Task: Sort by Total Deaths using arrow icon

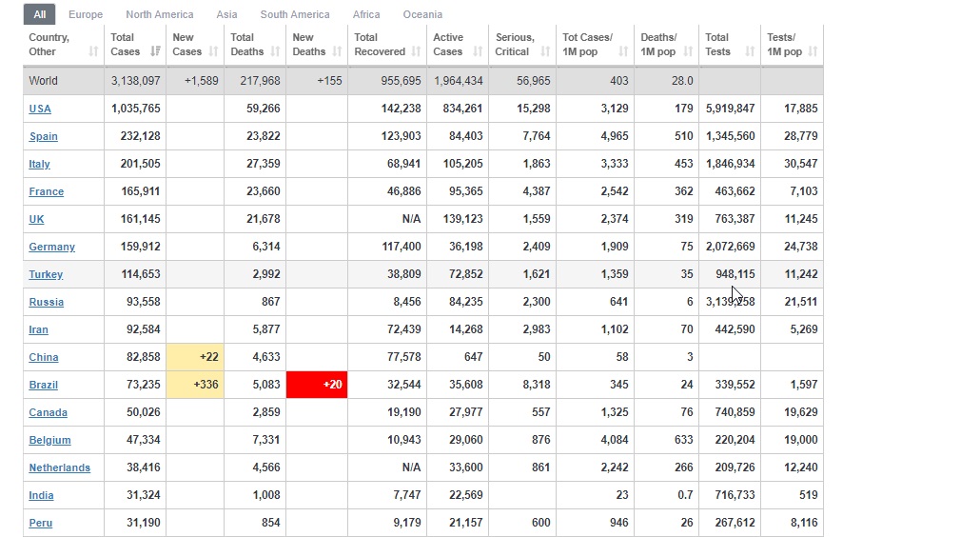Action: 275,51
